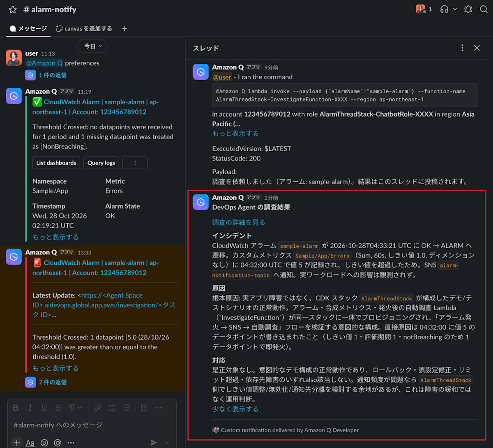
Task: Open the 2 件の返信 thread
Action: (53, 382)
